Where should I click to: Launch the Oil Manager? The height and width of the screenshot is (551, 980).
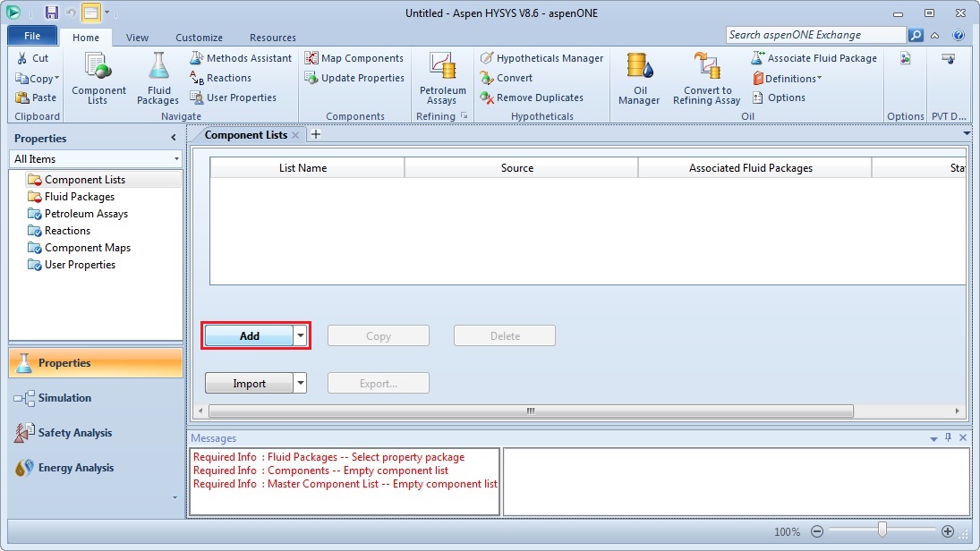click(x=639, y=78)
